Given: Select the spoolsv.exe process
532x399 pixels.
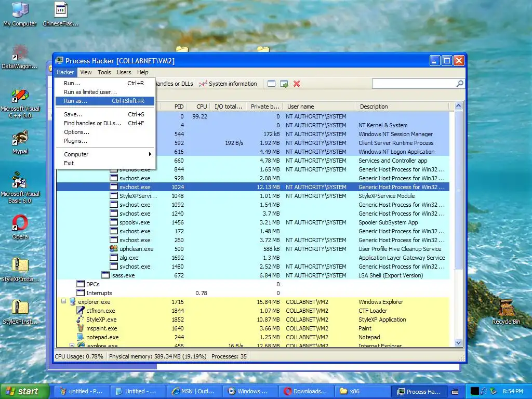Looking at the screenshot, I should click(x=253, y=222).
